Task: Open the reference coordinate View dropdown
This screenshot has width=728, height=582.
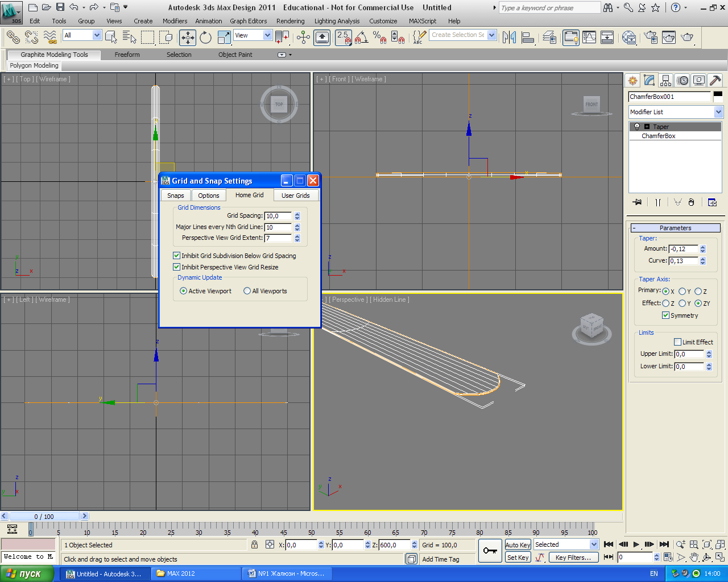Action: (253, 35)
